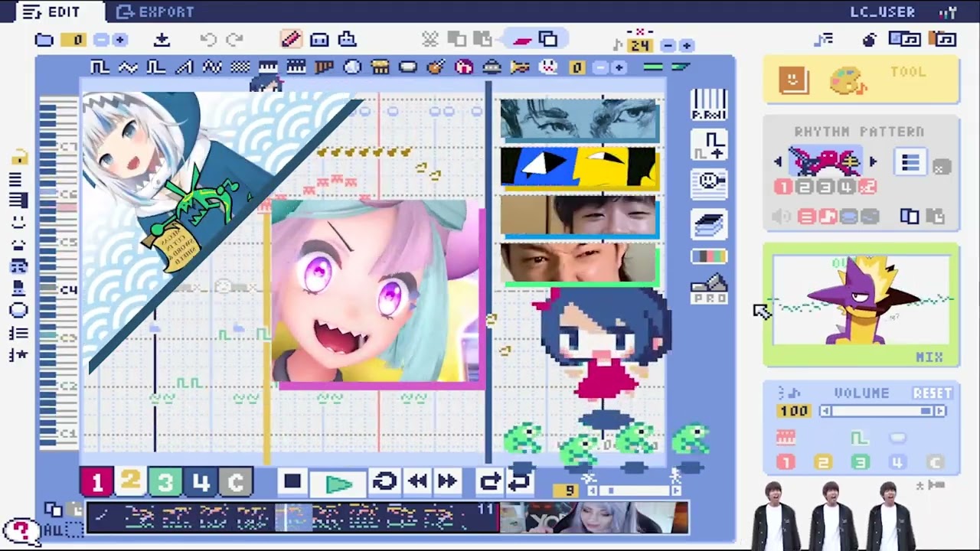Open the mixer settings icon beside LC_USER
This screenshot has width=980, height=551.
[x=948, y=11]
